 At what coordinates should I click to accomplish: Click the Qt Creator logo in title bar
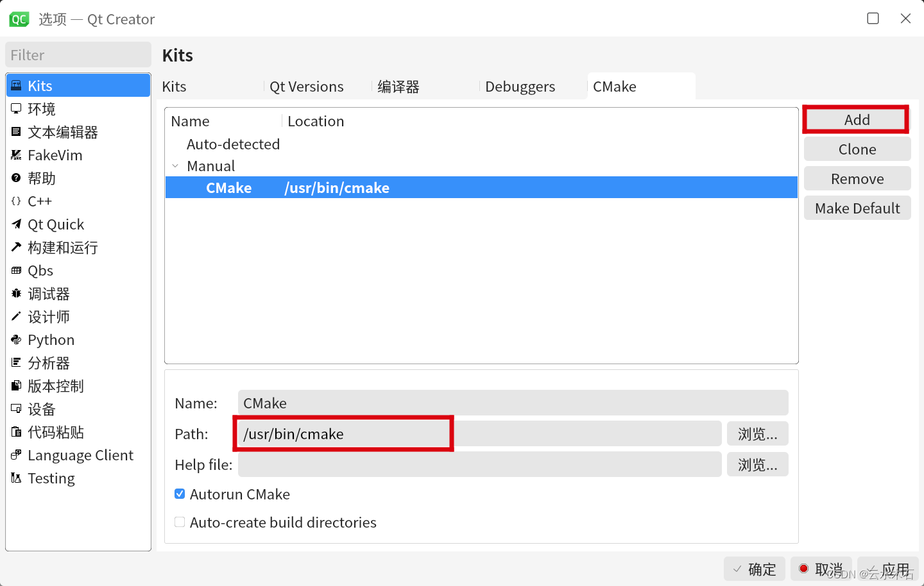[x=19, y=19]
